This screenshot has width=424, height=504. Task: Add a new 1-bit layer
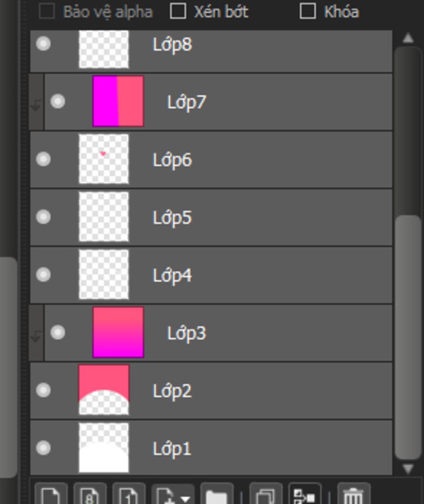tap(129, 494)
